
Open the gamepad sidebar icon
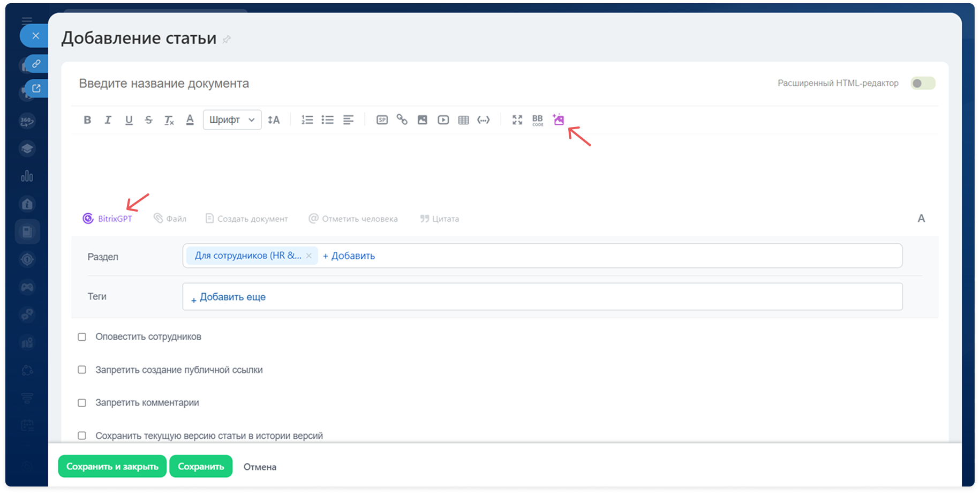pyautogui.click(x=27, y=287)
